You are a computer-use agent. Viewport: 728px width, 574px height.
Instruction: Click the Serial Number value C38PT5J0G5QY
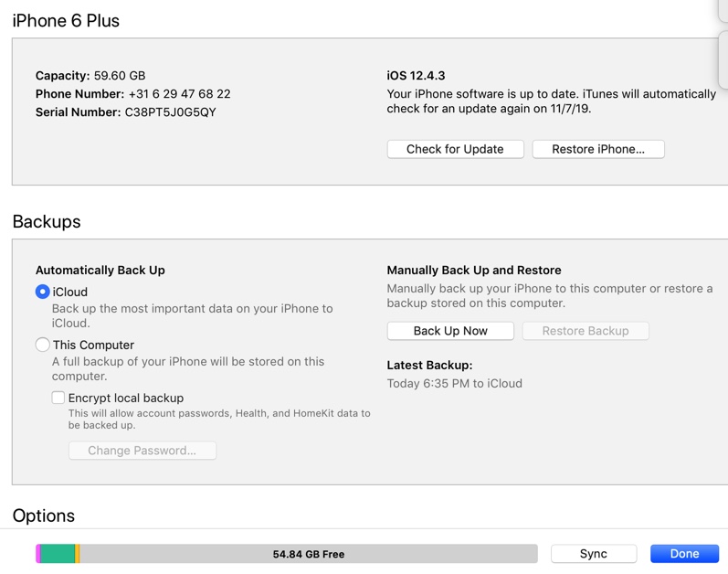point(170,112)
